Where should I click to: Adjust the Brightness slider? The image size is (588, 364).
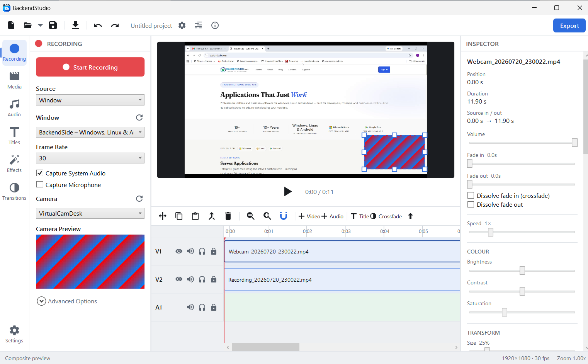522,270
